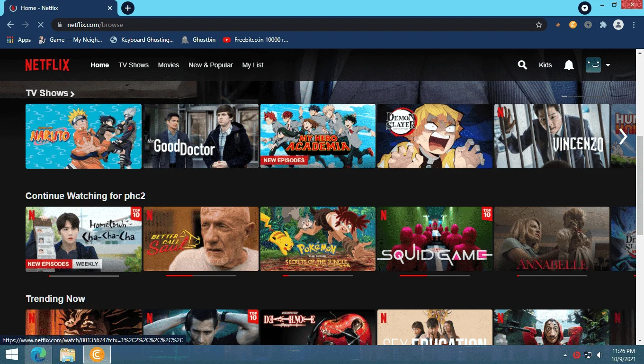Open the Movies menu item
This screenshot has height=364, width=644.
(169, 65)
